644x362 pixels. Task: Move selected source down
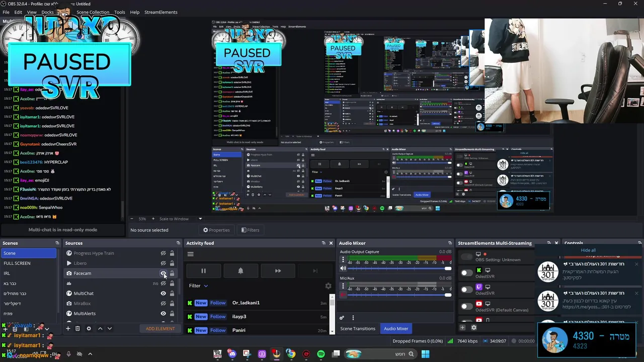(x=109, y=328)
